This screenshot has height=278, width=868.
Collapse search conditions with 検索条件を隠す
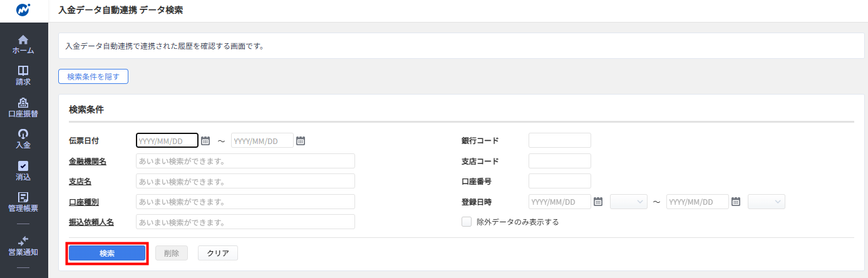click(93, 76)
